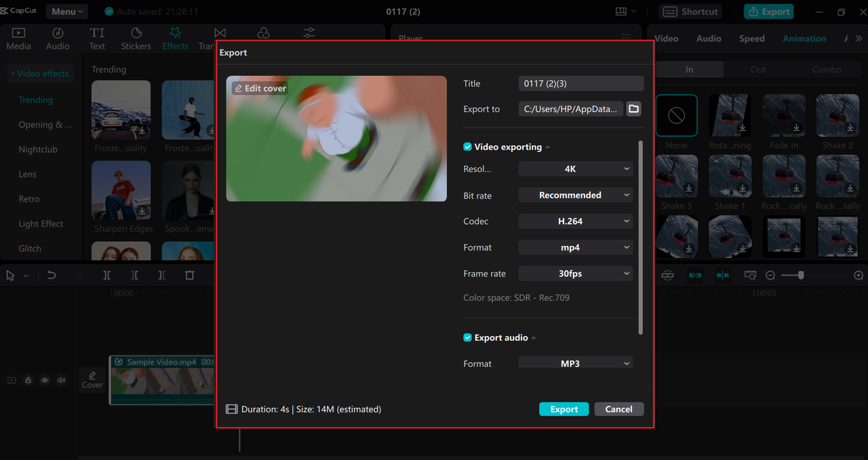Open the Text panel icon

[97, 39]
